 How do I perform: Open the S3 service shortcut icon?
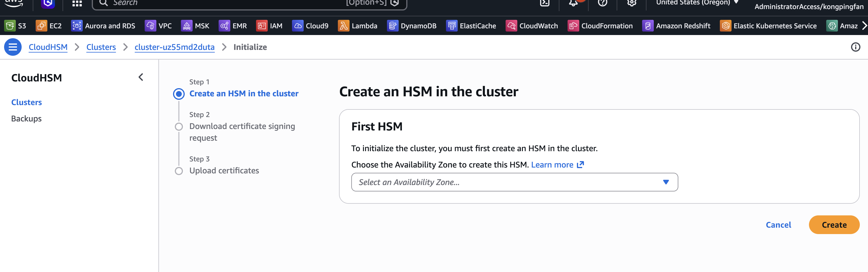(x=10, y=26)
